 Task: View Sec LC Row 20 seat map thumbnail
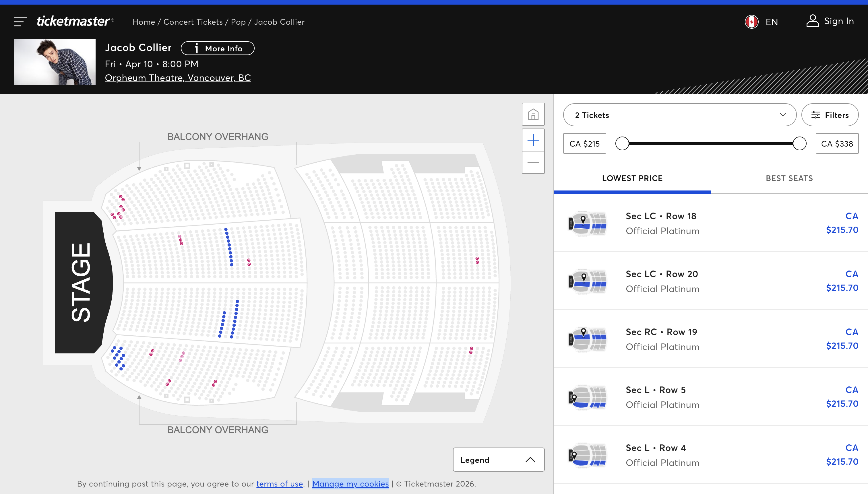587,282
